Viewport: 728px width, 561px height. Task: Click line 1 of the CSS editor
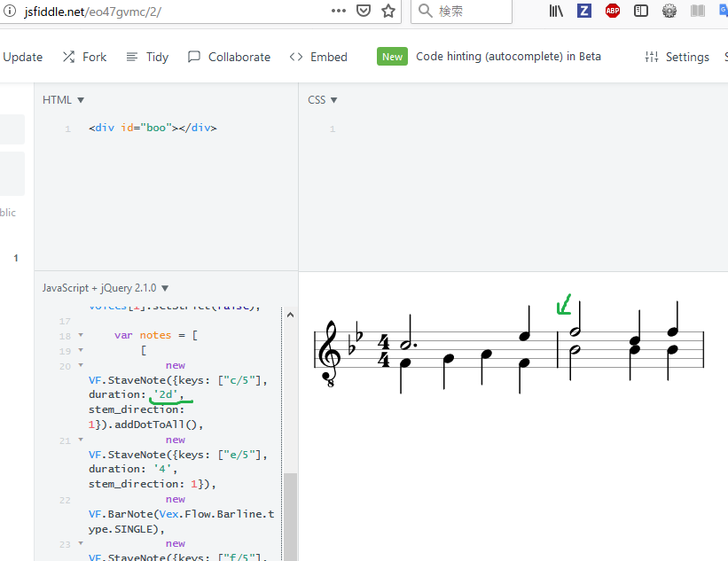333,129
